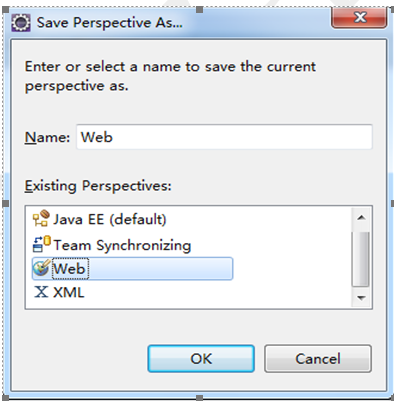Select the highlighted Web list entry text

point(70,269)
